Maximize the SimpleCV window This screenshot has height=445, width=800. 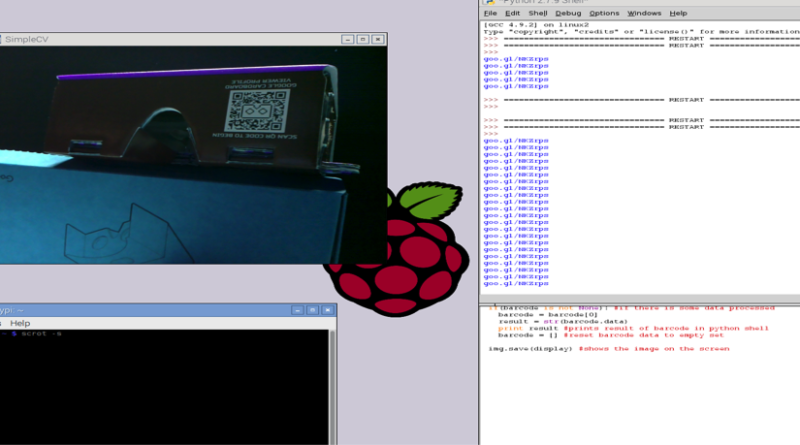click(363, 39)
